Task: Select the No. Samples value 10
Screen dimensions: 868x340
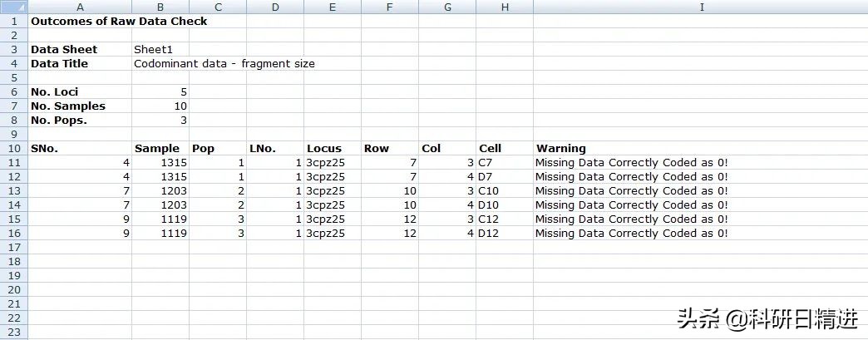Action: (x=160, y=106)
